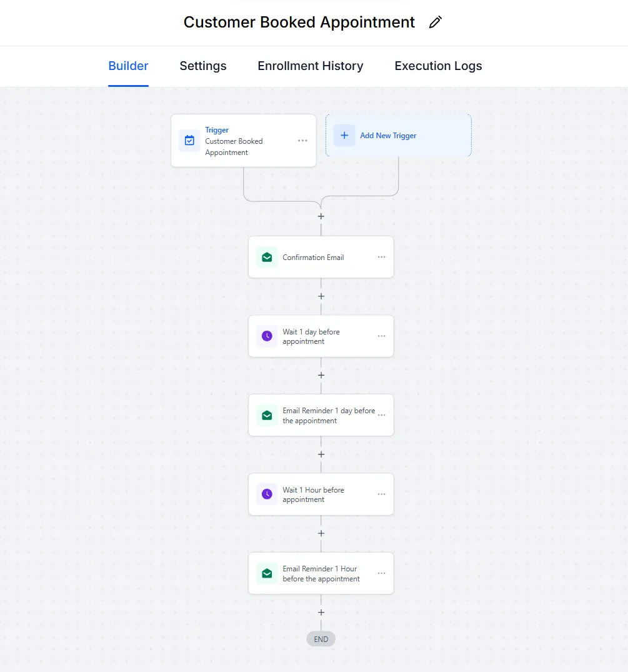
Task: Open options menu for the Trigger card
Action: point(302,141)
